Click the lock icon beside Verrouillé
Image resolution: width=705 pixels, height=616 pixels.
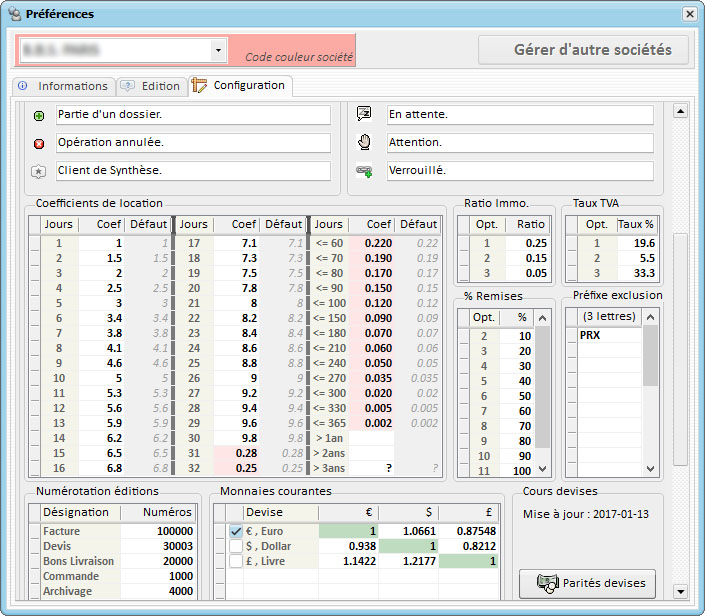[364, 171]
